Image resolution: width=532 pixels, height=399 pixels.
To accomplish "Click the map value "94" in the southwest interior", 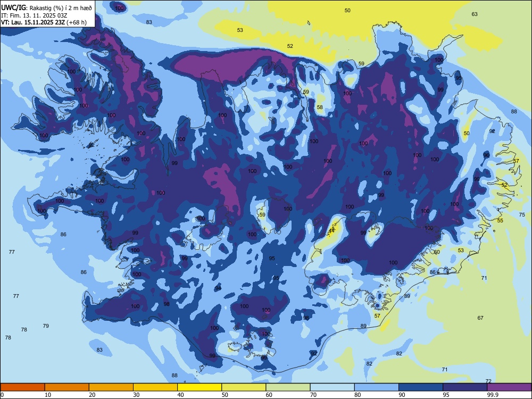I will pos(218,288).
